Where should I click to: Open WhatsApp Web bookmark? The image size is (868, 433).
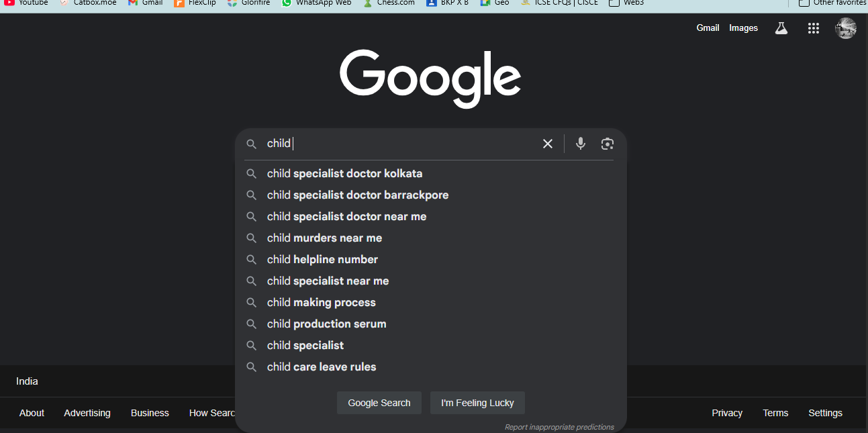317,3
